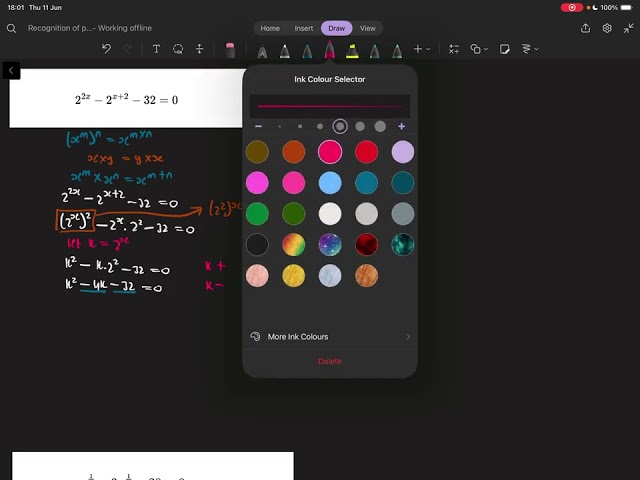Click the Share icon
Image resolution: width=640 pixels, height=480 pixels.
(x=585, y=28)
